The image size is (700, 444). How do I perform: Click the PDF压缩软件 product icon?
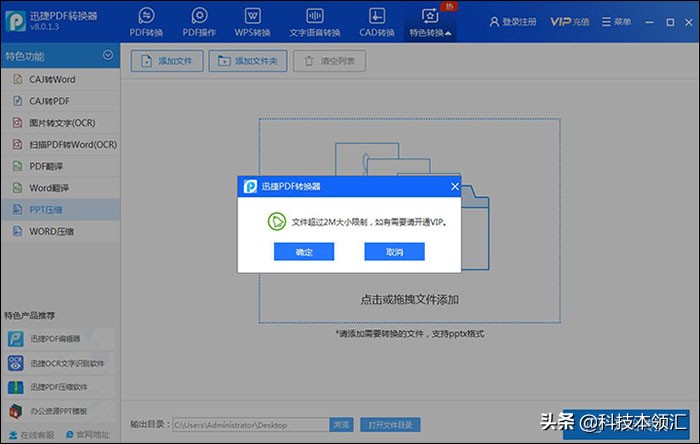pyautogui.click(x=16, y=387)
